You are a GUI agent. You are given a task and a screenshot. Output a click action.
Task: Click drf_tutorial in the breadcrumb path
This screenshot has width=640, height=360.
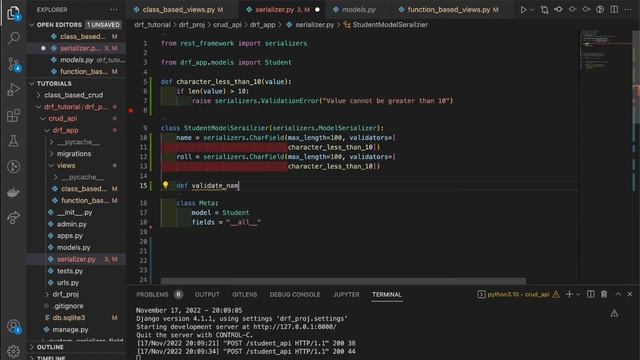pyautogui.click(x=152, y=25)
